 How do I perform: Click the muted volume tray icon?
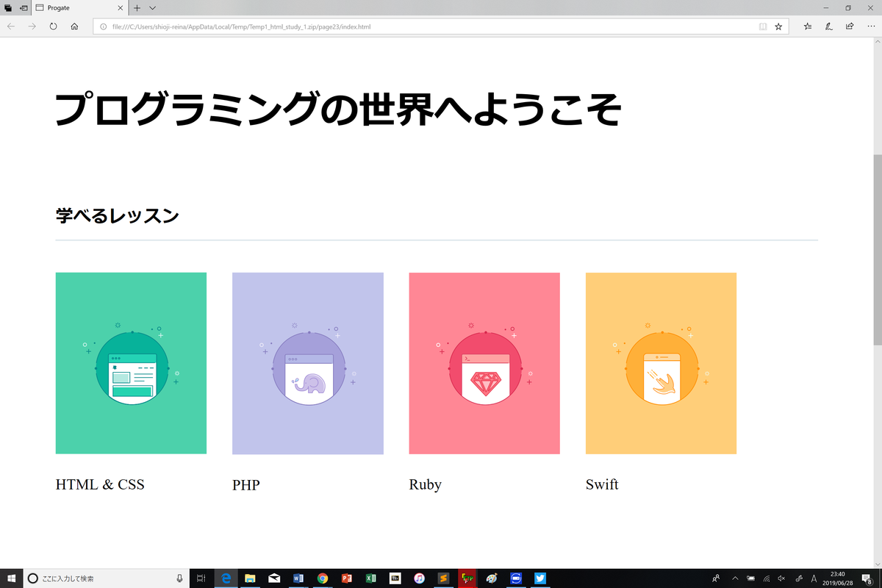[x=781, y=578]
